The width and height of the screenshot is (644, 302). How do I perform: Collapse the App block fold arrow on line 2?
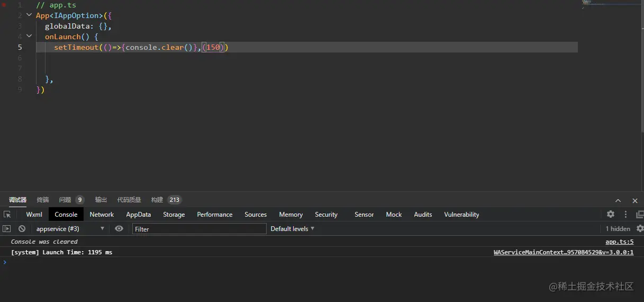29,15
